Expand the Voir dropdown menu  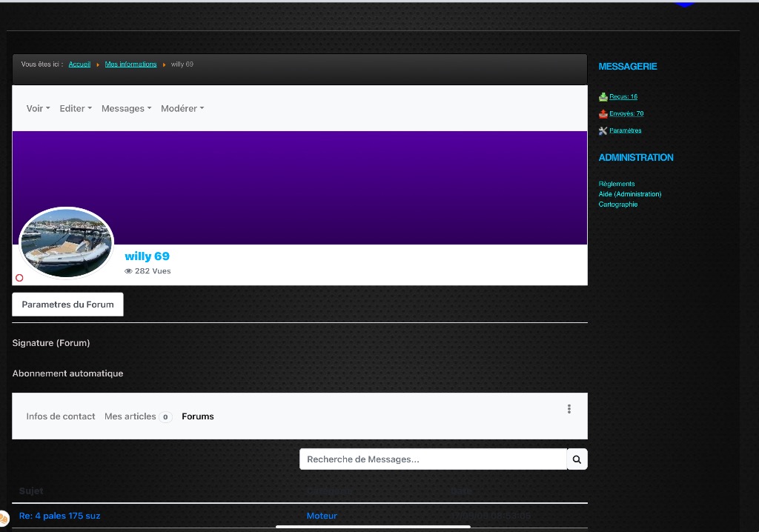(x=38, y=108)
